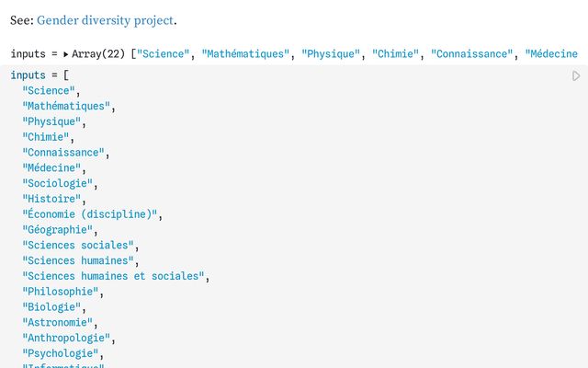The width and height of the screenshot is (588, 368).
Task: Click "Sciences humaines et sociales" line
Action: coord(114,276)
